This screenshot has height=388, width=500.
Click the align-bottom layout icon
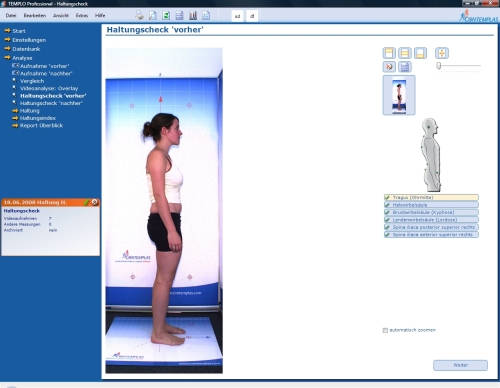tap(420, 53)
